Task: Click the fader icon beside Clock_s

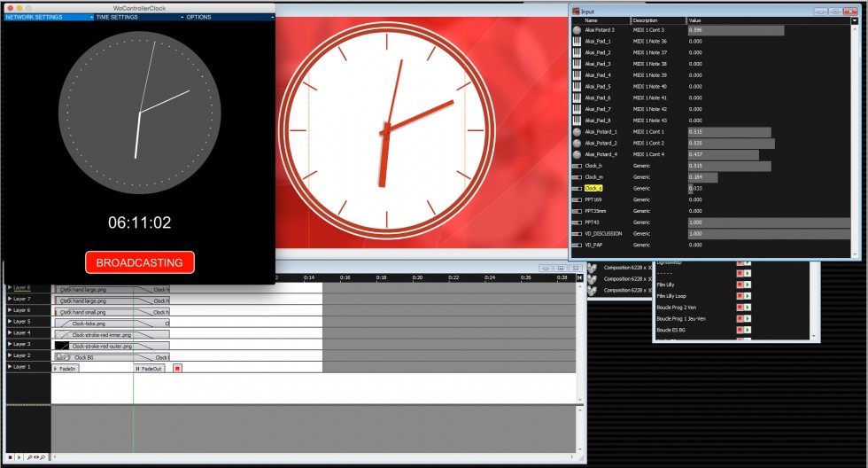Action: point(577,188)
